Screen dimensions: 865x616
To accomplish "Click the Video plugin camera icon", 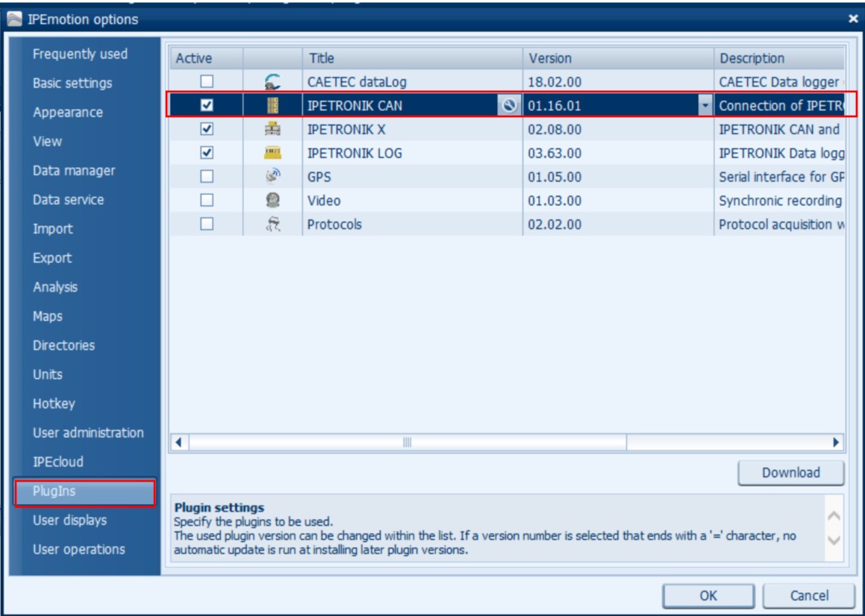I will (272, 201).
